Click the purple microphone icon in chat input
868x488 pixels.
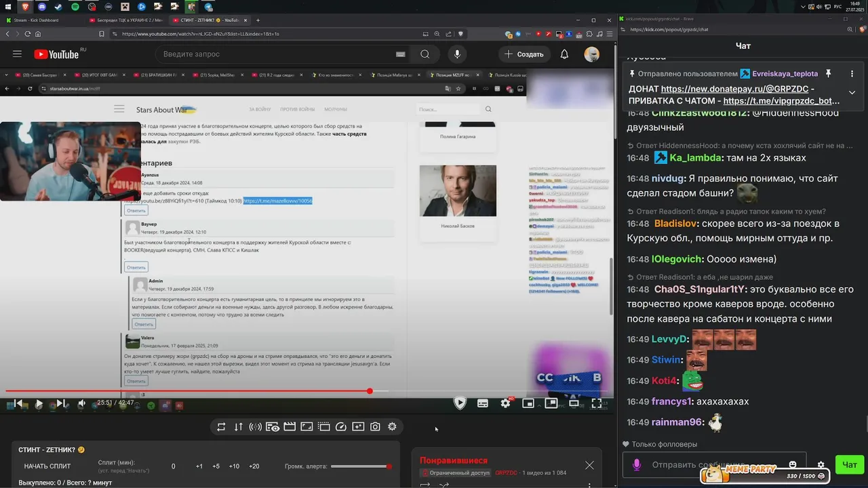(x=636, y=465)
